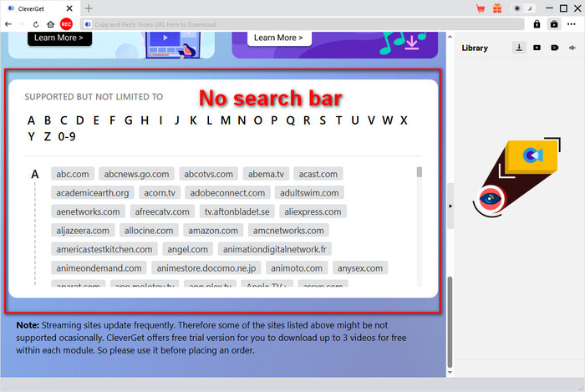The width and height of the screenshot is (585, 392).
Task: Click the video URL input field
Action: [x=303, y=24]
